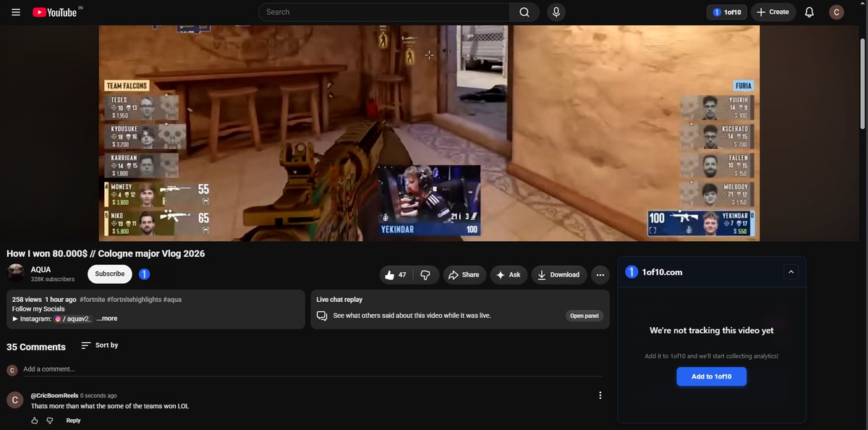
Task: Expand description with ...more
Action: [x=106, y=319]
